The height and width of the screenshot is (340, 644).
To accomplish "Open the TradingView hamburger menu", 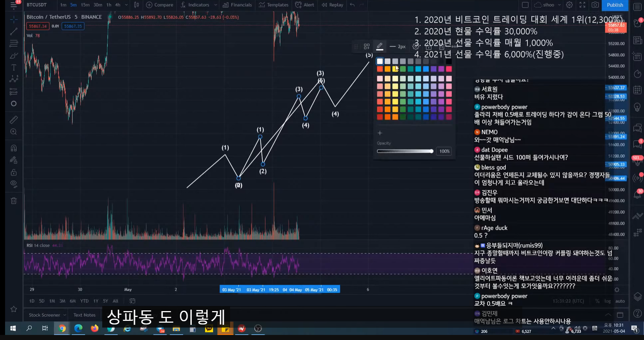I will (14, 5).
